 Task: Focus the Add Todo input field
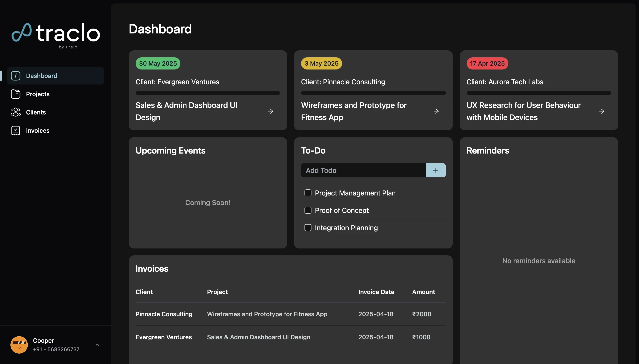[x=363, y=170]
